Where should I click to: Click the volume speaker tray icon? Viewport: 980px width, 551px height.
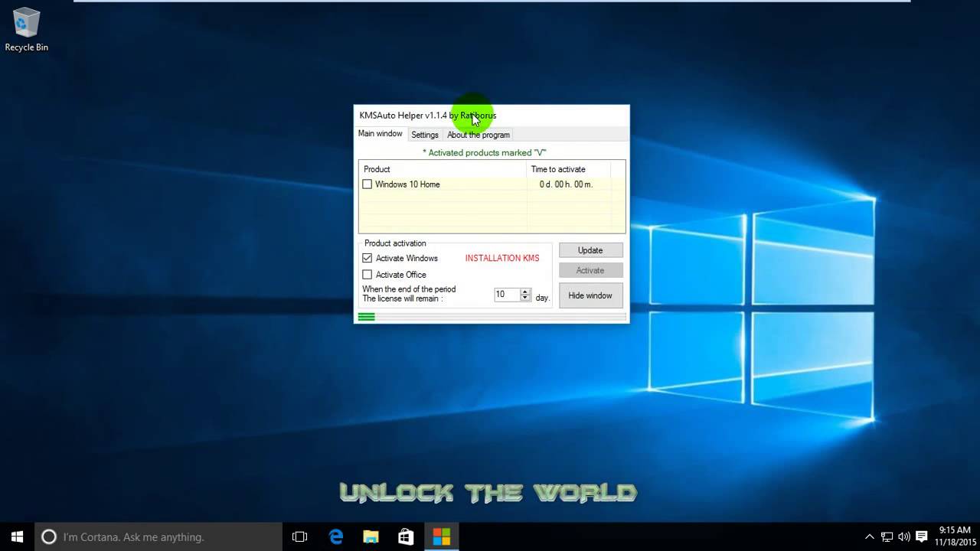903,537
